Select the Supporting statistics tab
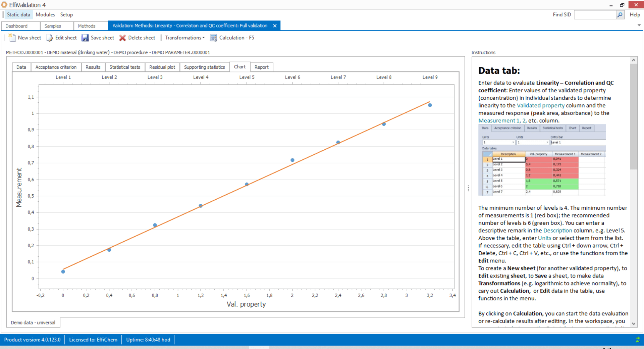This screenshot has height=349, width=644. (204, 67)
